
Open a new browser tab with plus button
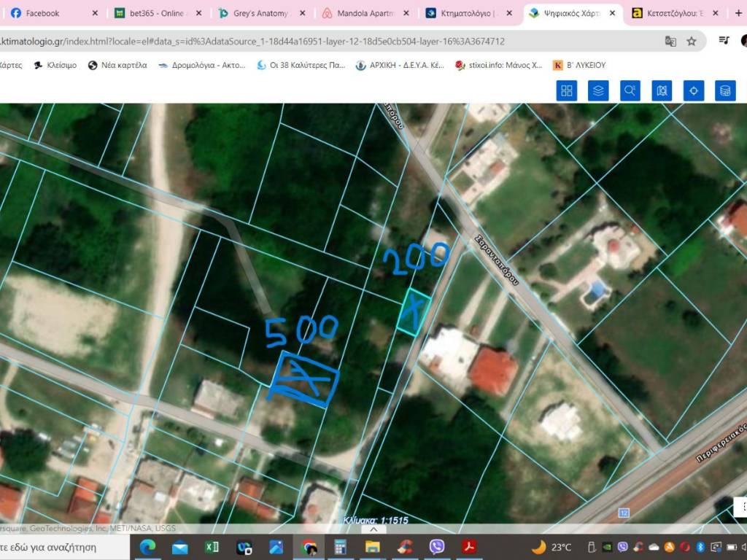[x=738, y=13]
